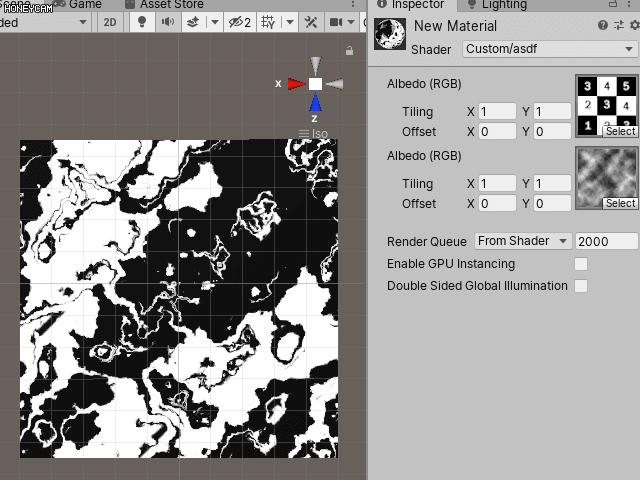Open Scene panel more options menu
This screenshot has height=480, width=640.
pos(353,4)
